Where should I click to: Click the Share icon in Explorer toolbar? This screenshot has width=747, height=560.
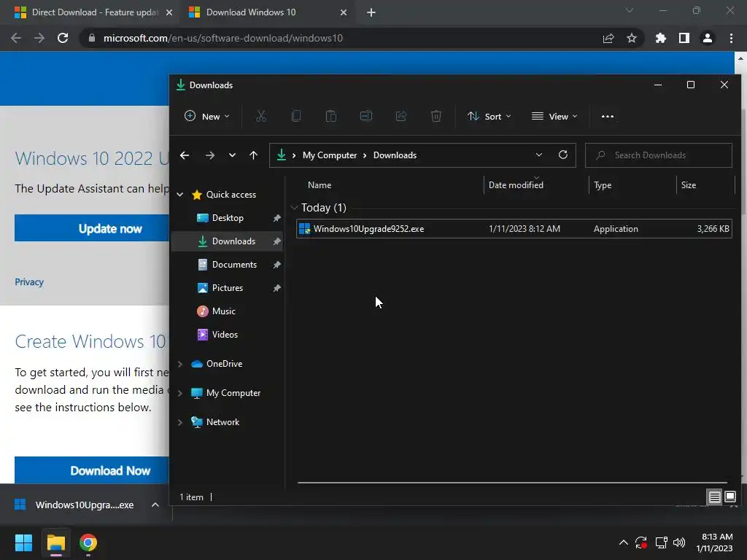pos(401,116)
